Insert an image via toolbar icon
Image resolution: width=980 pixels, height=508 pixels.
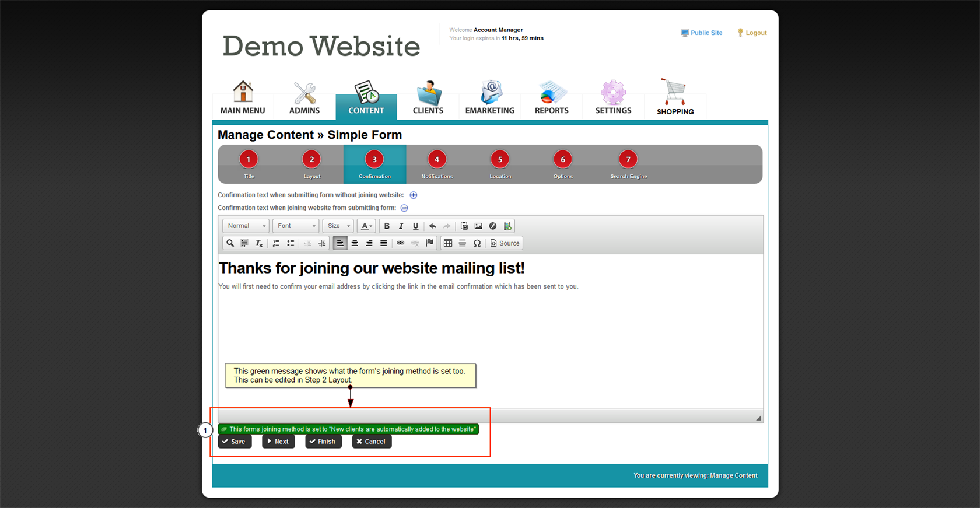click(478, 226)
